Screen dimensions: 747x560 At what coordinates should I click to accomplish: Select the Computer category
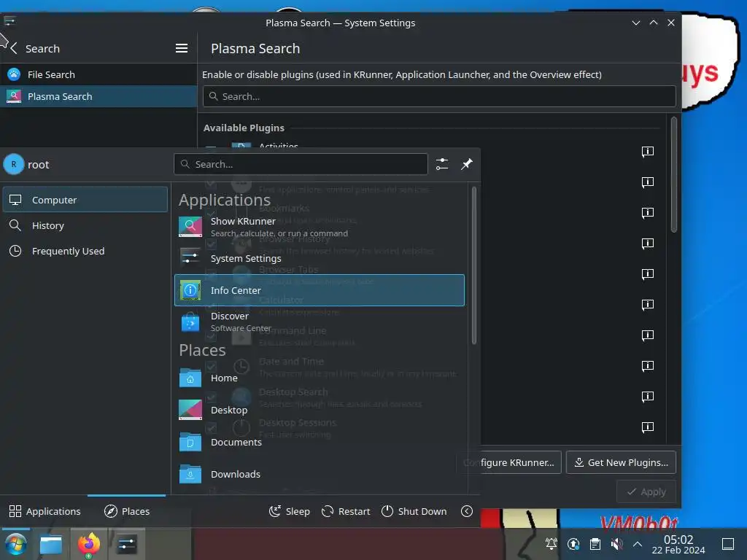85,200
